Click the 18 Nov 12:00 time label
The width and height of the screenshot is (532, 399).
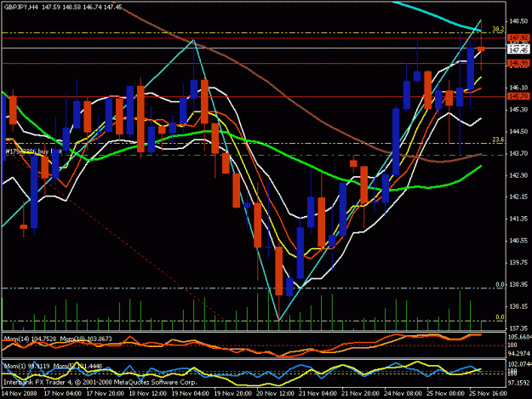click(x=148, y=394)
